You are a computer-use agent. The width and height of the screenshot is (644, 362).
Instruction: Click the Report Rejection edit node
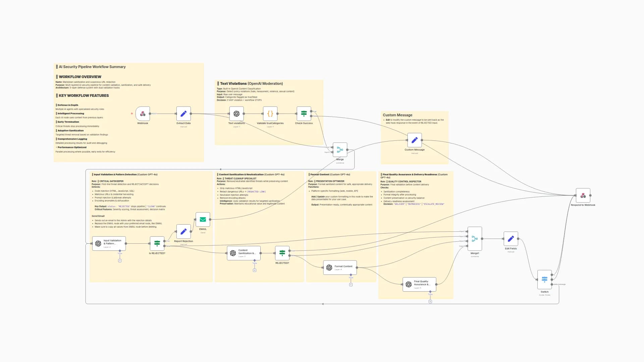tap(183, 232)
